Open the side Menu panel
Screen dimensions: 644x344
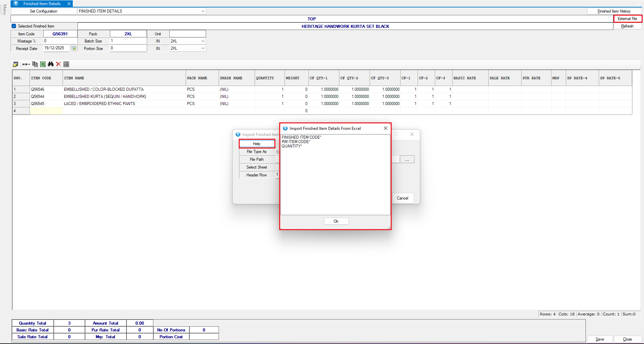click(x=4, y=10)
